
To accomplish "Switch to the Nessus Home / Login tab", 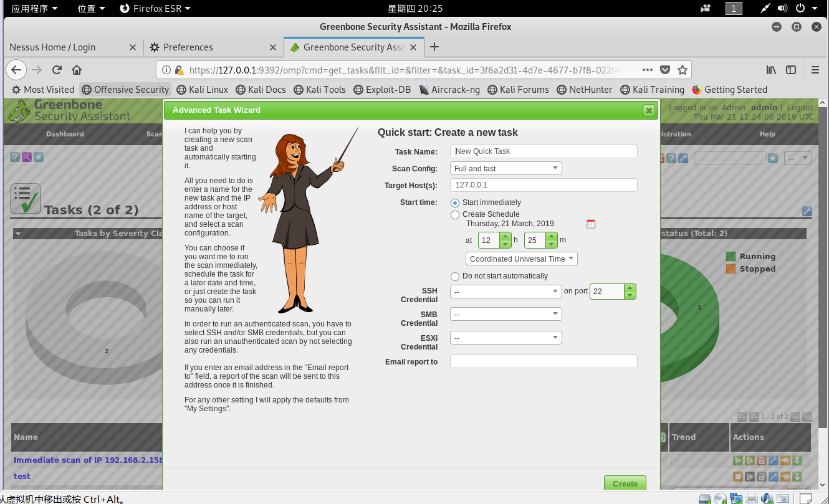I will 73,47.
